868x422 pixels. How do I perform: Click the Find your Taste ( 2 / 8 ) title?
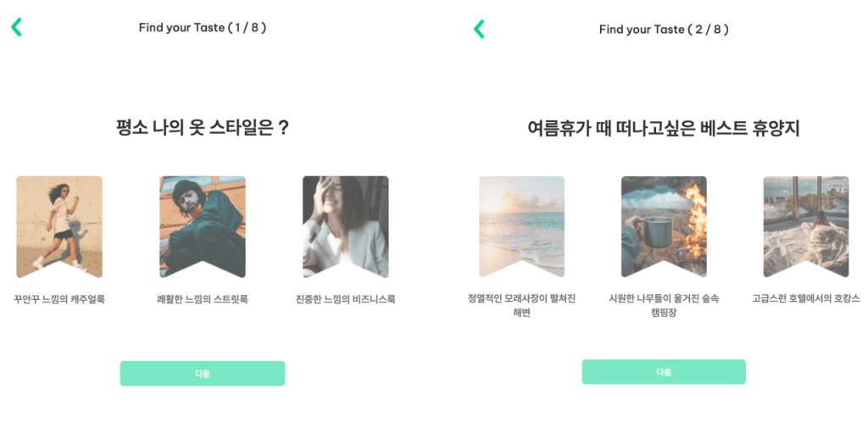coord(664,30)
